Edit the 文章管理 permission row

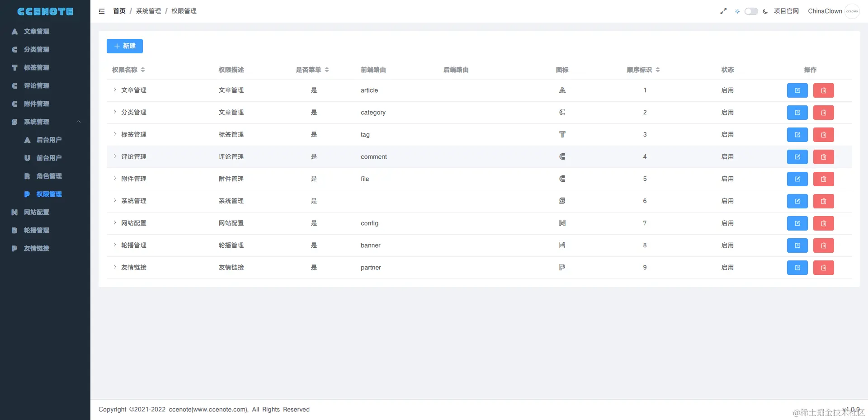[797, 90]
